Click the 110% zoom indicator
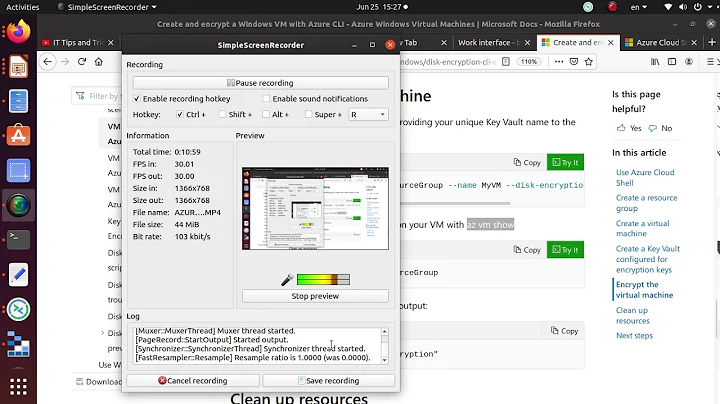The height and width of the screenshot is (404, 720). [529, 62]
